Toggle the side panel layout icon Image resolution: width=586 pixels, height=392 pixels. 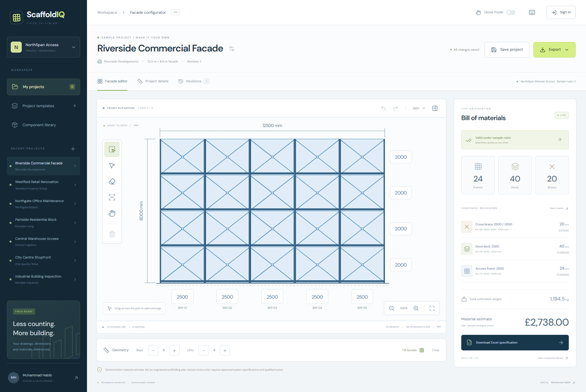(435, 108)
